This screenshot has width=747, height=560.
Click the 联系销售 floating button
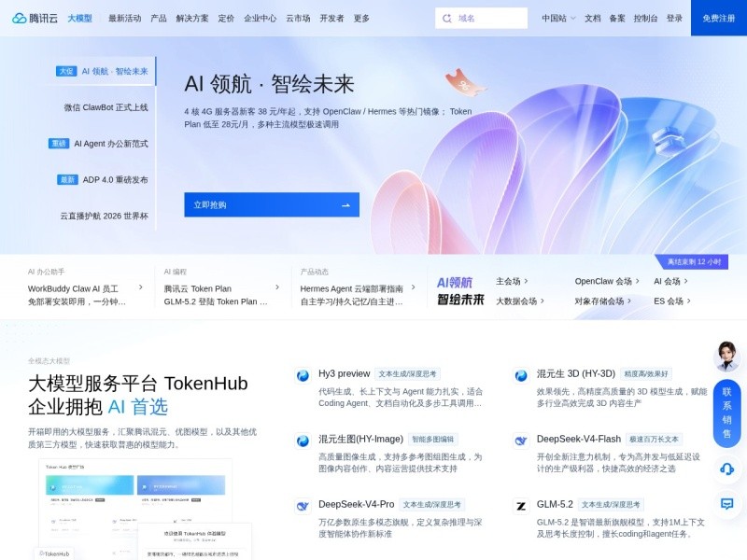tap(726, 413)
